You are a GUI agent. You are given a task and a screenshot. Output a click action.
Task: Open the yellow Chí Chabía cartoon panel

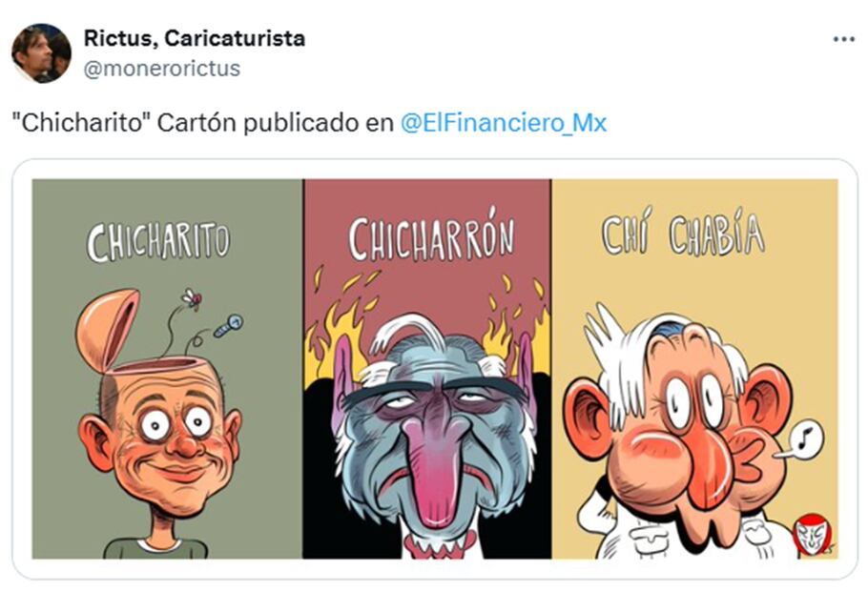click(694, 369)
